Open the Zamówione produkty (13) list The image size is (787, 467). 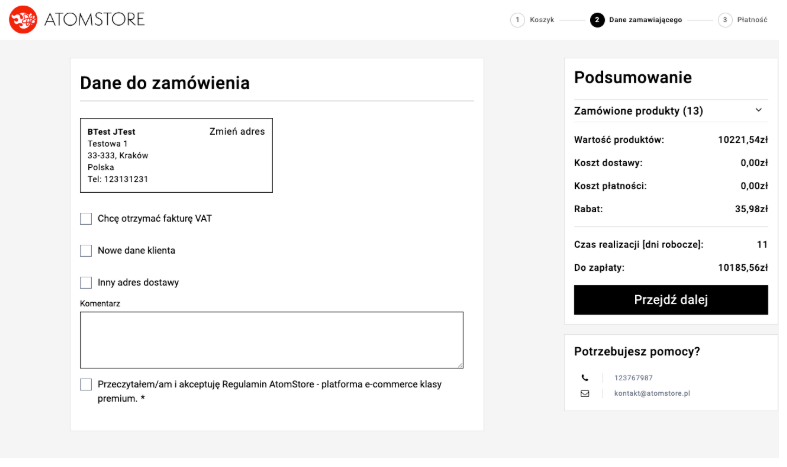pyautogui.click(x=638, y=110)
